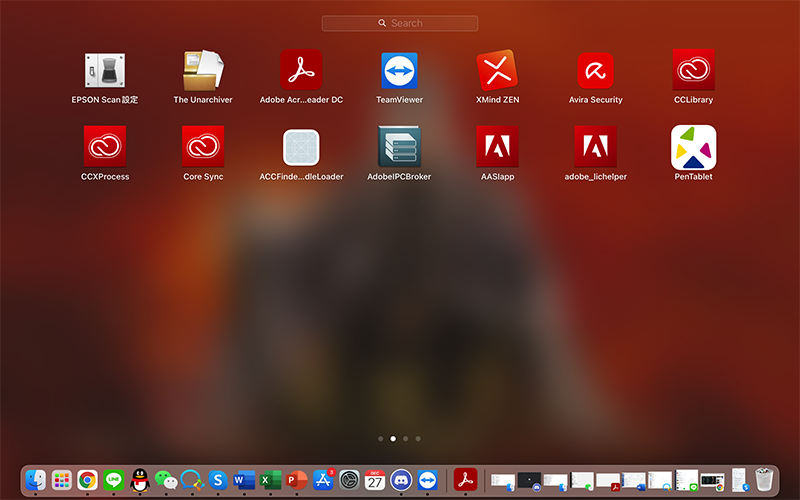The image size is (800, 500).
Task: Open Skype in the Dock
Action: [218, 480]
